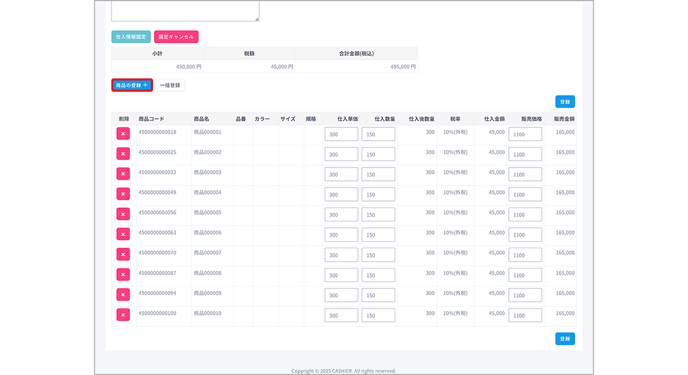
Task: Select product code 4500000000018
Action: [x=157, y=132]
